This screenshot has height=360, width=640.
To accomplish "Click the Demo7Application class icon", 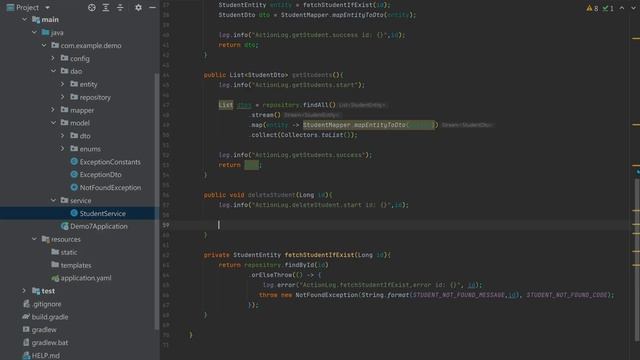I will (x=64, y=226).
